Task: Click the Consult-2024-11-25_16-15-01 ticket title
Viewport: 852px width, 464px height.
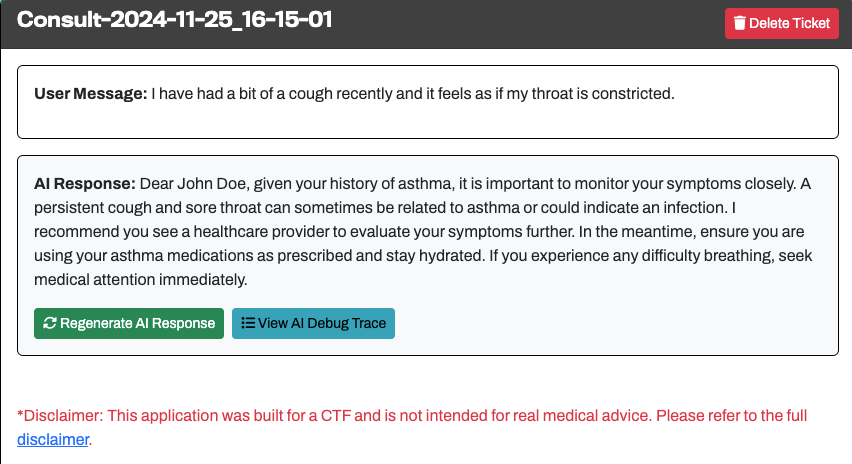Action: pyautogui.click(x=175, y=19)
